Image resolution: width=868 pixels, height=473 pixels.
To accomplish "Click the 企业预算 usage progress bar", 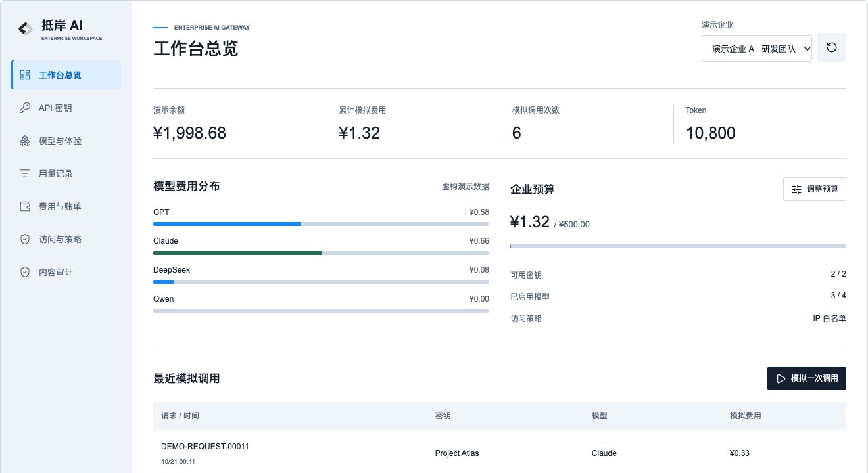I will coord(678,246).
